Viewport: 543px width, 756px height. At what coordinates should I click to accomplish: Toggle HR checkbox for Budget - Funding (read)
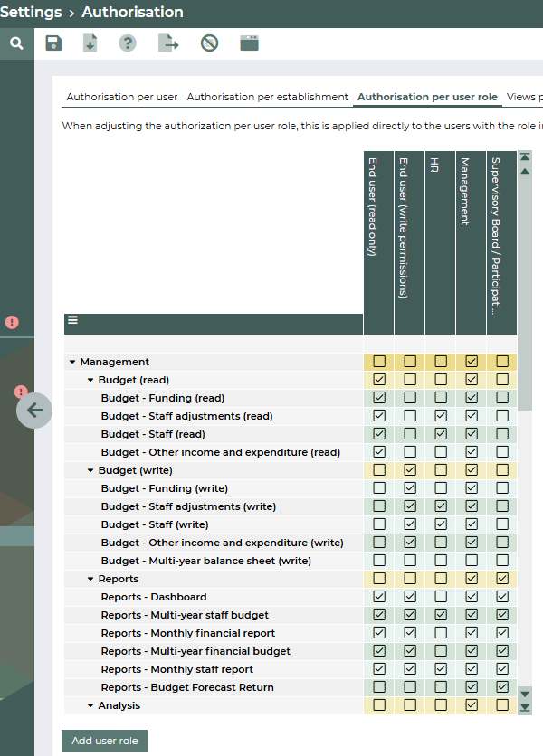click(x=441, y=398)
